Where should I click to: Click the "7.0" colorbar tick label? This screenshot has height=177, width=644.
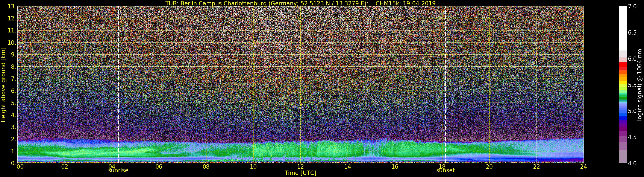[x=632, y=6]
